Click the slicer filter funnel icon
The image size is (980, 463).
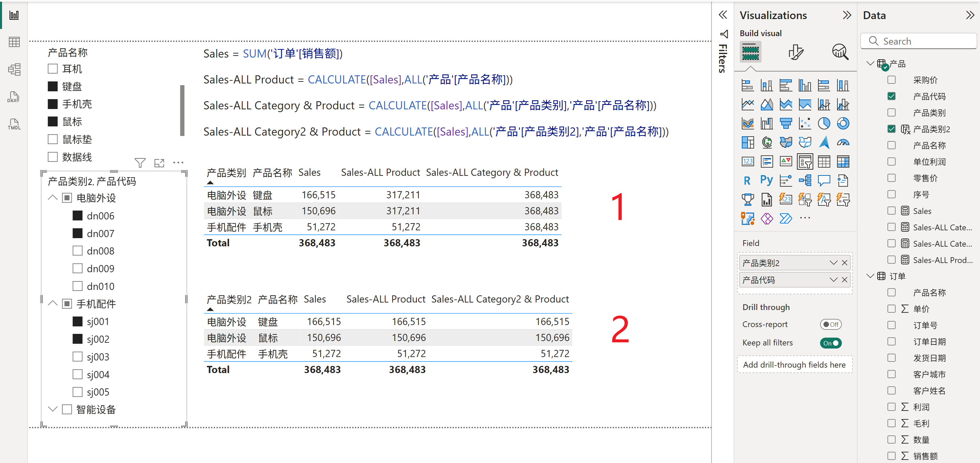pos(140,163)
